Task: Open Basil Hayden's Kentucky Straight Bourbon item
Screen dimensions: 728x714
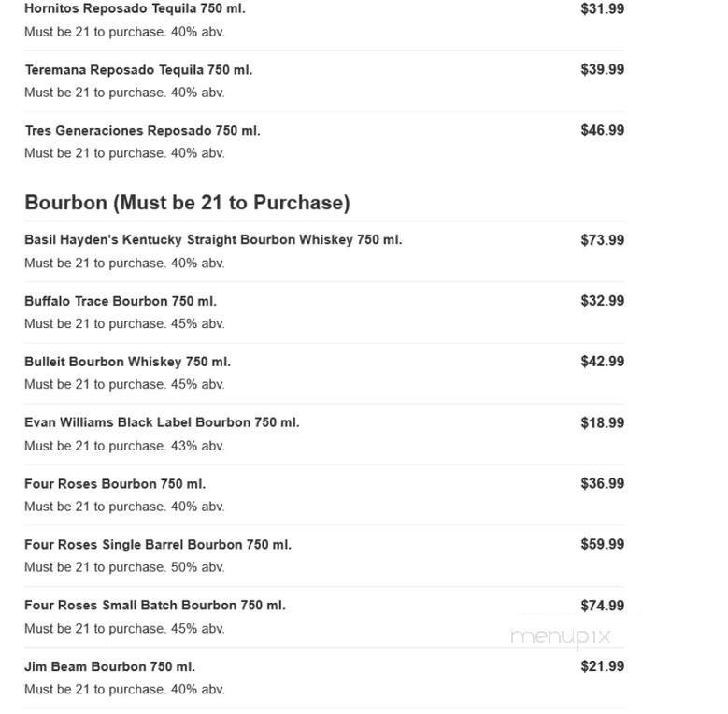Action: 213,240
